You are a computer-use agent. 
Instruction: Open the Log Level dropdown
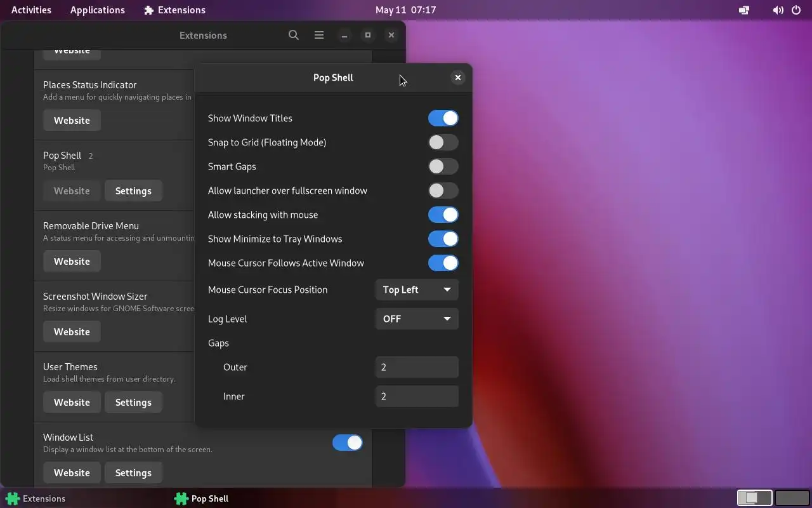tap(417, 319)
